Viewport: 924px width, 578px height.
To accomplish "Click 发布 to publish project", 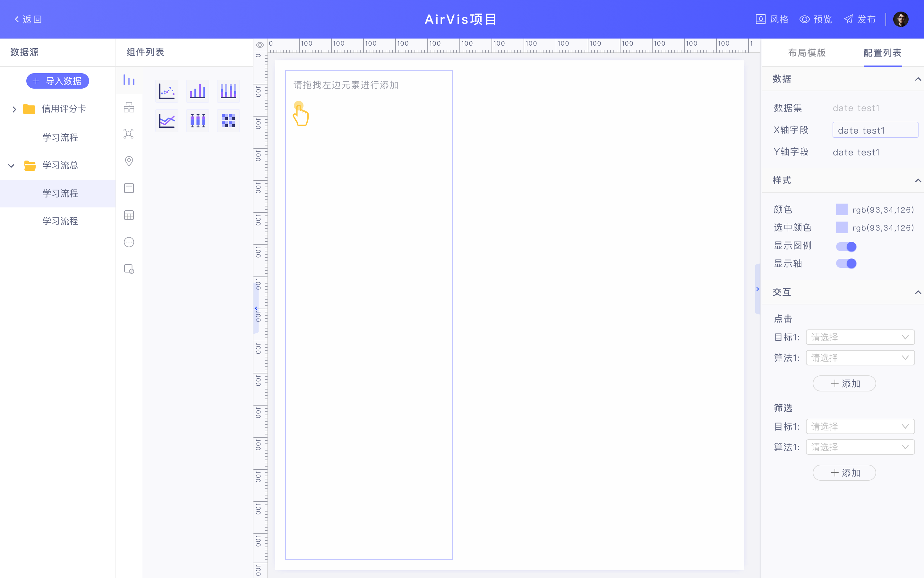I will pyautogui.click(x=859, y=19).
